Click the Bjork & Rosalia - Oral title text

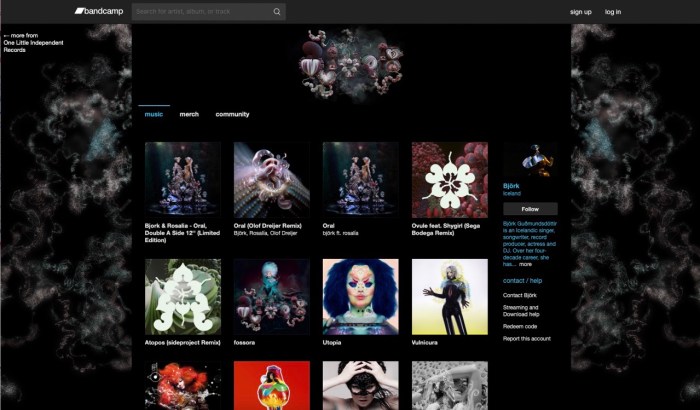click(182, 233)
